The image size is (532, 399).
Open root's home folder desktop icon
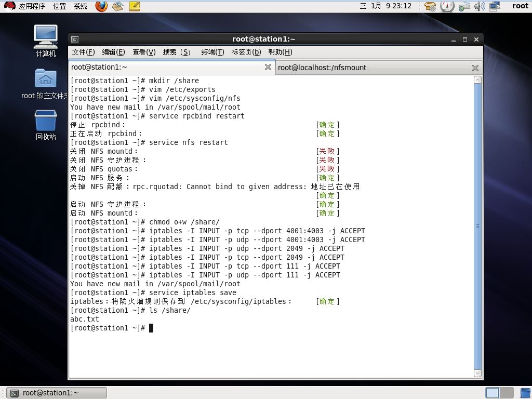pyautogui.click(x=45, y=84)
